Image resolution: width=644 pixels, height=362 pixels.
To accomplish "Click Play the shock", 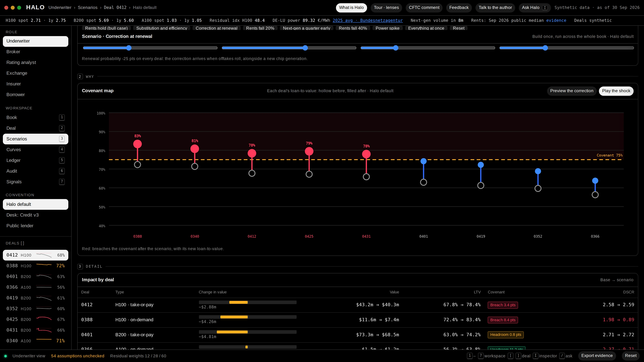I will (x=616, y=91).
